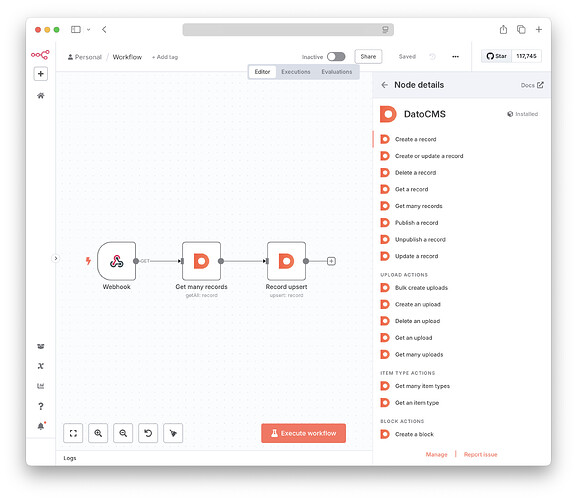Click the Execute workflow button
Image resolution: width=577 pixels, height=500 pixels.
pyautogui.click(x=304, y=433)
